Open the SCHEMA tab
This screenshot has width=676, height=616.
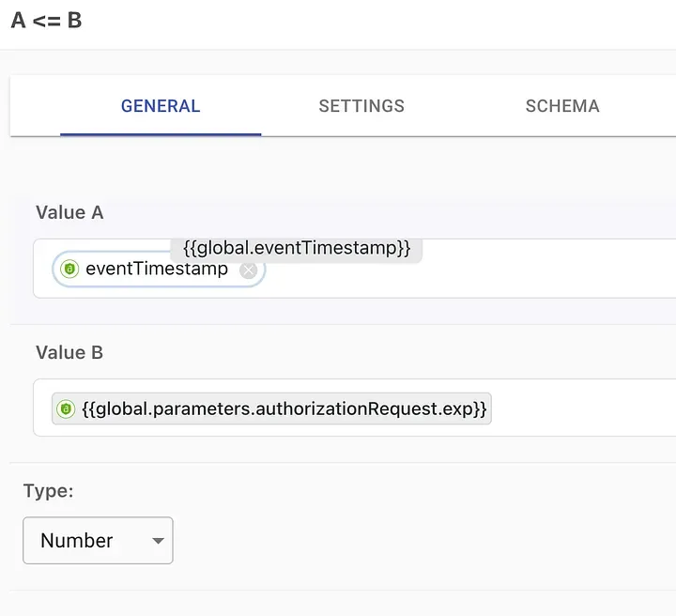click(x=562, y=106)
